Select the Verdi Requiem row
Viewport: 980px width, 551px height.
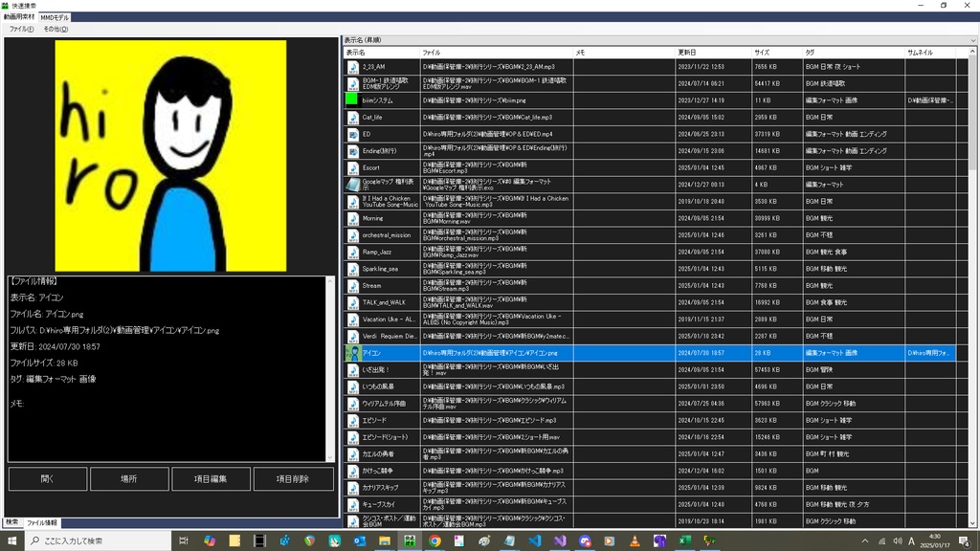tap(650, 336)
